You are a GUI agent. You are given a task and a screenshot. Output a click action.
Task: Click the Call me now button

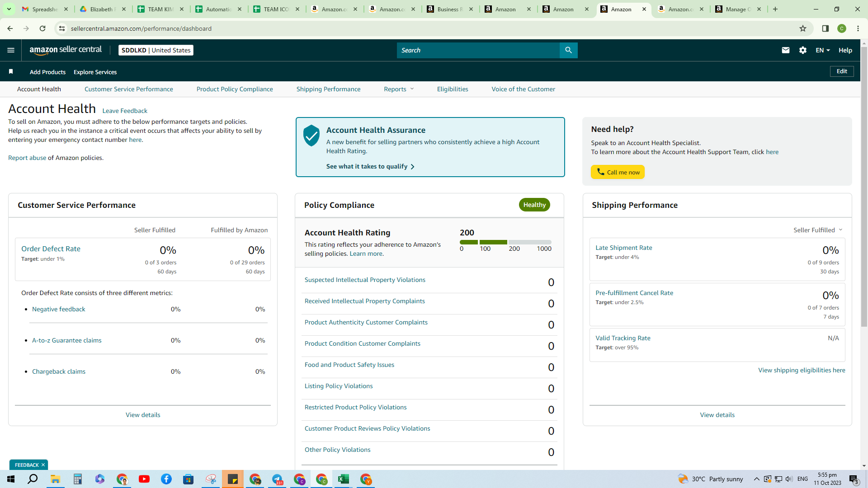coord(618,172)
